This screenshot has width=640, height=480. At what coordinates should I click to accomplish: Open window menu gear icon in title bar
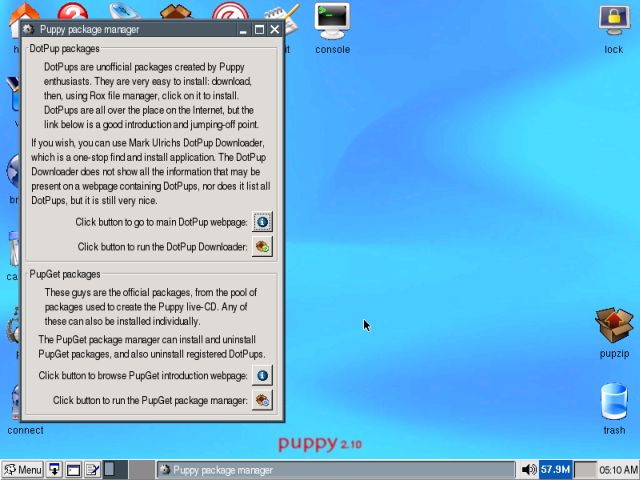coord(28,29)
